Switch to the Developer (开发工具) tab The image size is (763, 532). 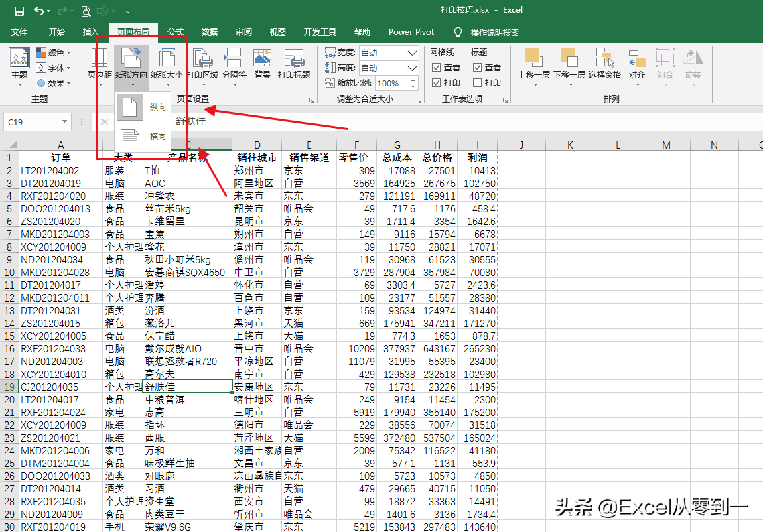tap(320, 32)
